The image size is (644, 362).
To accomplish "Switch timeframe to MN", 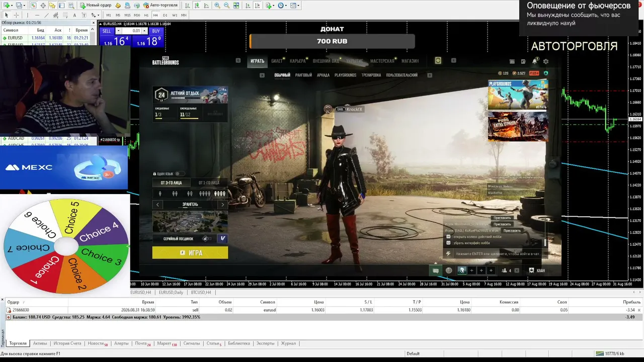I will click(x=184, y=15).
